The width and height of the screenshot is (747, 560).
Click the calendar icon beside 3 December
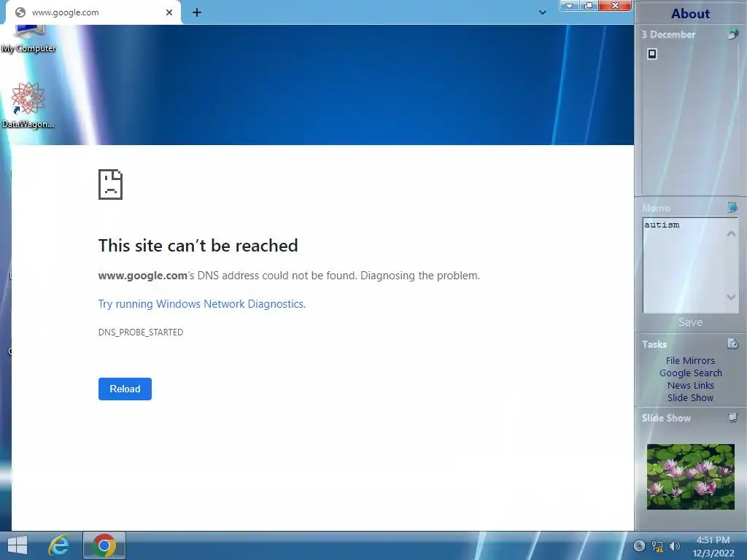pos(732,34)
